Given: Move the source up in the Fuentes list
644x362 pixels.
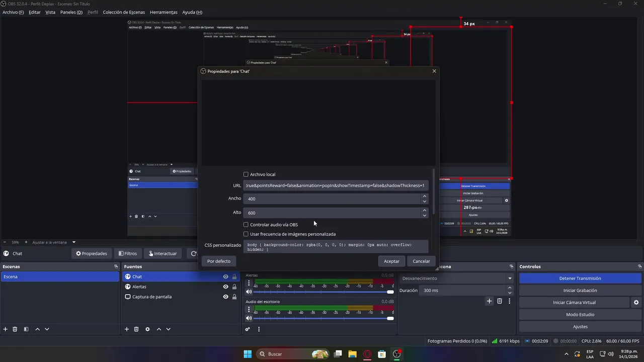Looking at the screenshot, I should coord(158,329).
